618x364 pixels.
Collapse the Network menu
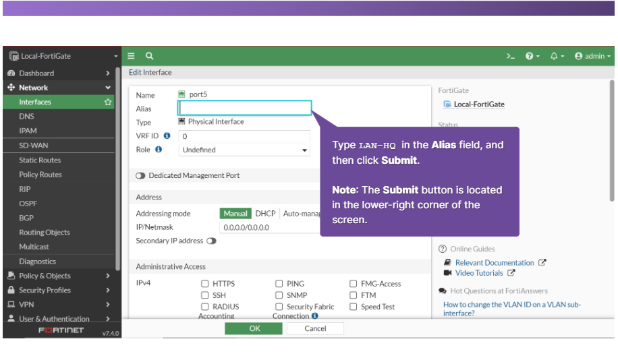click(59, 88)
